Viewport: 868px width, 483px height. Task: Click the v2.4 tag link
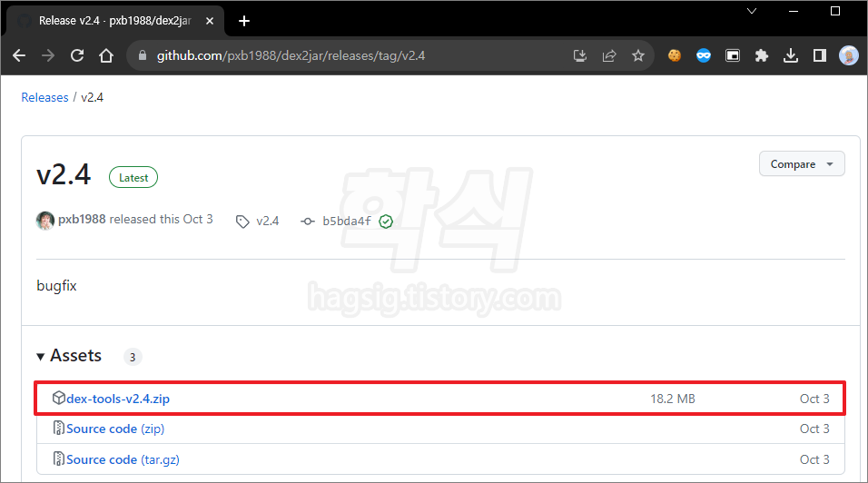click(x=267, y=221)
